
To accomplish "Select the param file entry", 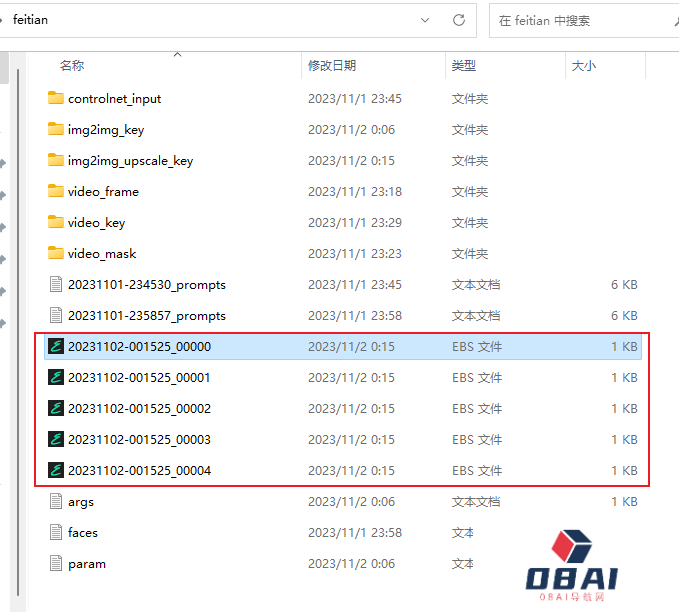I will pyautogui.click(x=87, y=564).
